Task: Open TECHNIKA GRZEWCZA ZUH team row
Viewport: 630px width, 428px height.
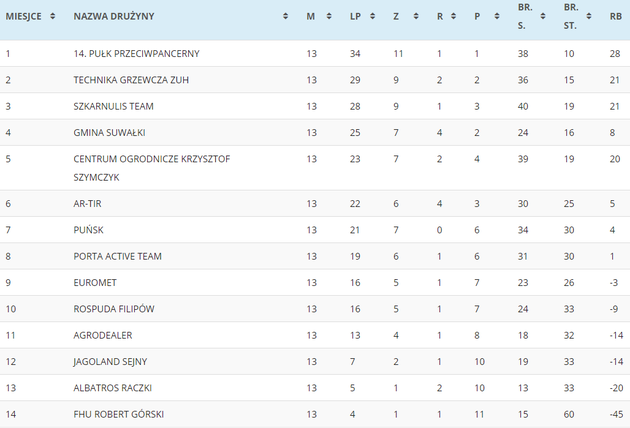Action: pyautogui.click(x=315, y=80)
